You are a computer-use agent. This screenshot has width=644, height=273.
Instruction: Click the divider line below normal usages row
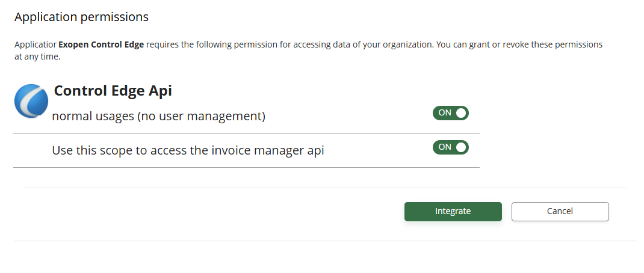pos(246,133)
